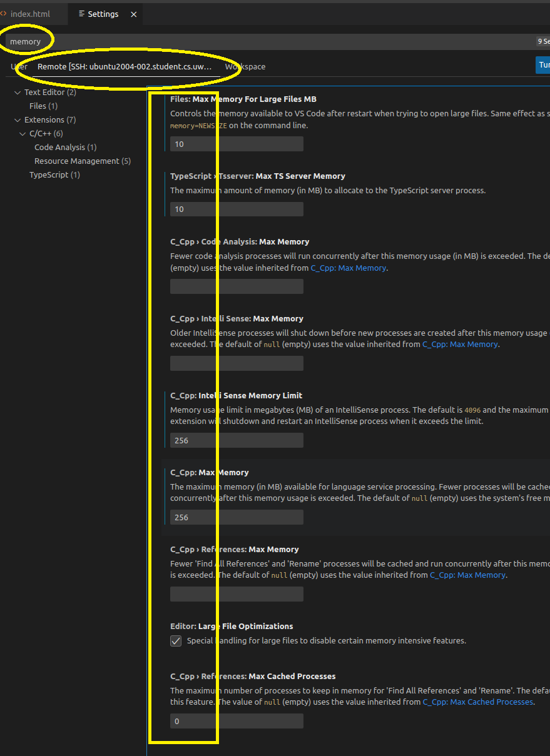Go to Resource Management (5) category
550x756 pixels.
(x=82, y=161)
